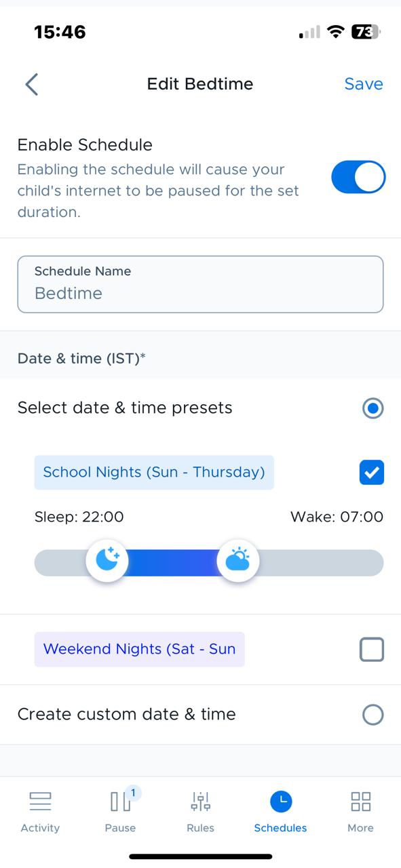Tap the School Nights (Sun - Thursday) label
This screenshot has height=868, width=401.
[x=154, y=473]
